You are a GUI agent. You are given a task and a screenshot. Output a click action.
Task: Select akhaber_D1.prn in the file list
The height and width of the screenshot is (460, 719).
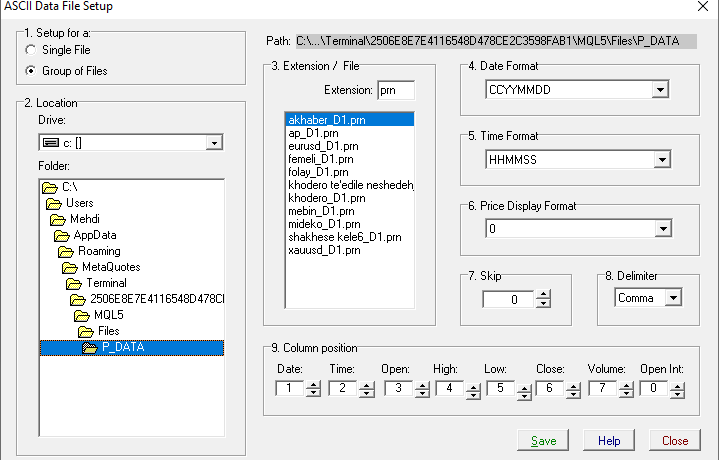349,120
